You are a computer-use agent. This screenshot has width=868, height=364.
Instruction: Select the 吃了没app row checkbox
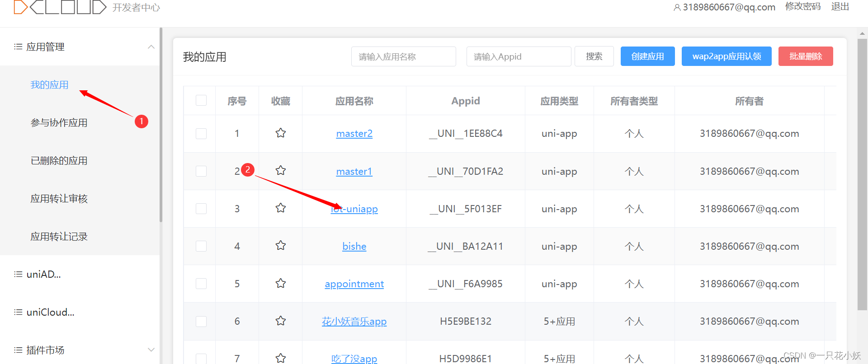tap(201, 359)
